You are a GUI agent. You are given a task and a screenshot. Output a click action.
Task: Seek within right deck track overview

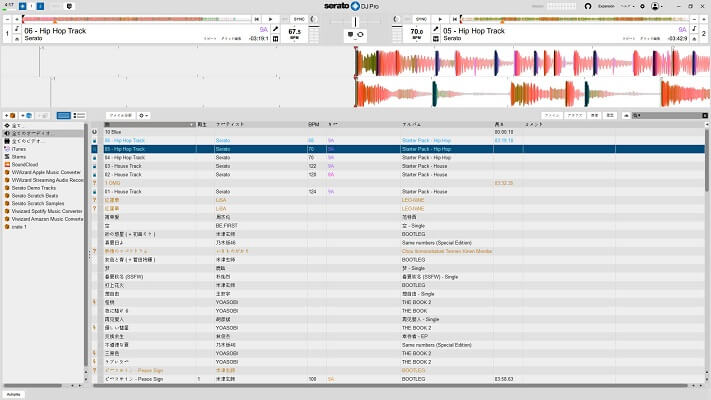pos(575,19)
